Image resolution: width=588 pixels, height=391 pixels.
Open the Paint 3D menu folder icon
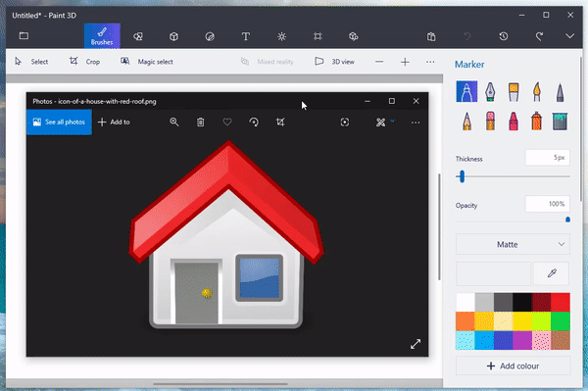click(24, 36)
